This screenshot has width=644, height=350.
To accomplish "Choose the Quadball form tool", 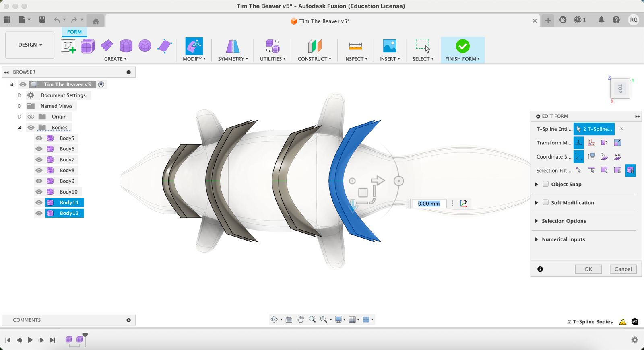I will point(145,46).
